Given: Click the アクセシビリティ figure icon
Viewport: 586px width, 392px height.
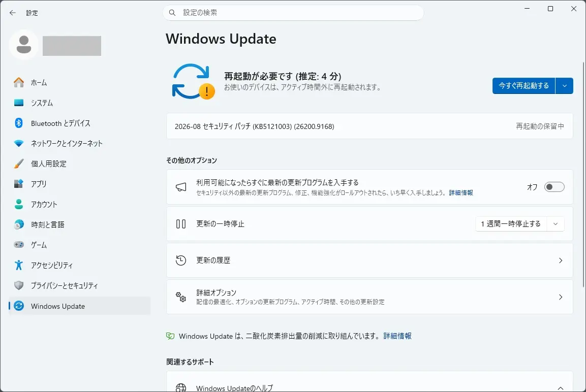Looking at the screenshot, I should (19, 265).
